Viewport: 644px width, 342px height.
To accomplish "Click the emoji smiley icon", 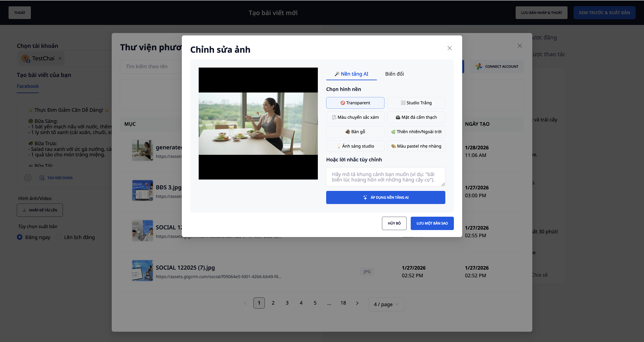I will [28, 178].
